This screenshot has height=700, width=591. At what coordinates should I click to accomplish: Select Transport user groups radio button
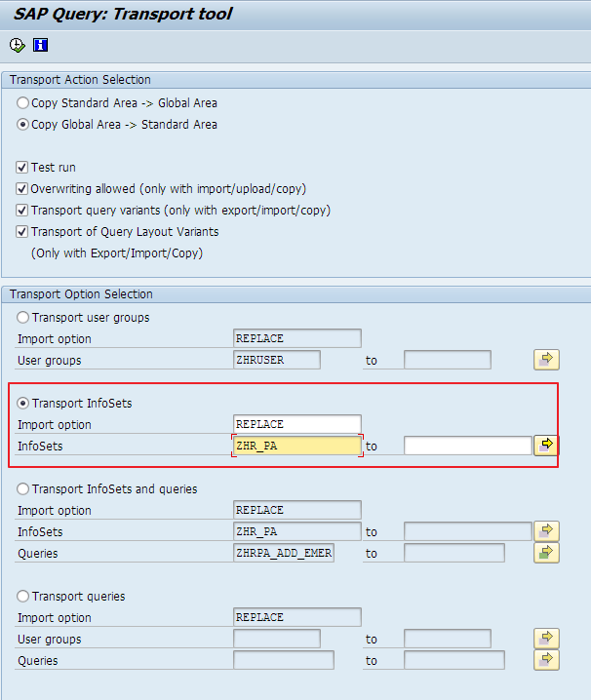(23, 318)
